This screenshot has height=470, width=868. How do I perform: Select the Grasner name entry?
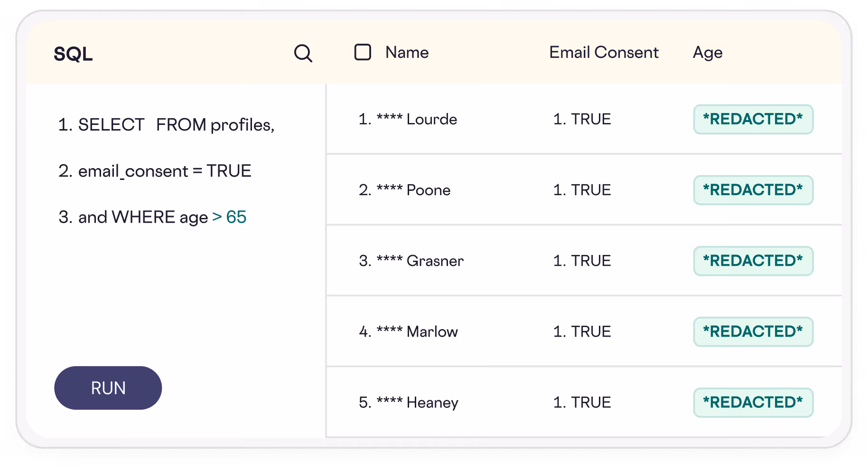pyautogui.click(x=411, y=261)
